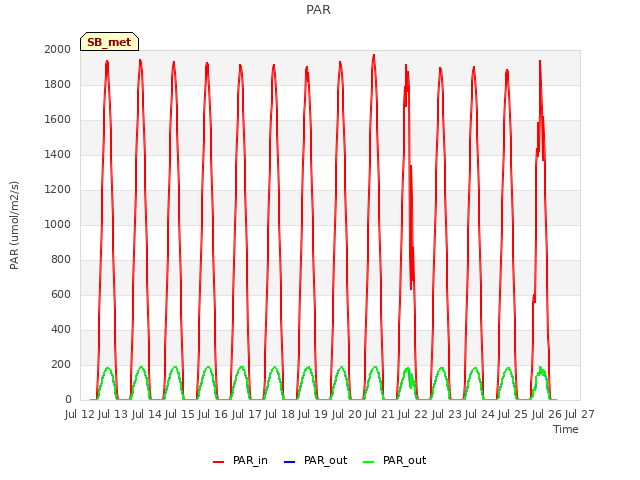Click the 600 y-axis tick label
The image size is (640, 480).
coord(61,294)
